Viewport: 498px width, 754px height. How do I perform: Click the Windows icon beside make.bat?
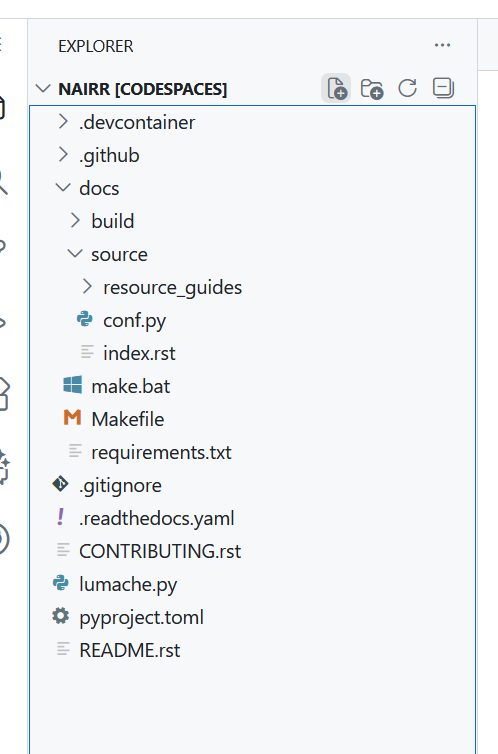[x=73, y=385]
